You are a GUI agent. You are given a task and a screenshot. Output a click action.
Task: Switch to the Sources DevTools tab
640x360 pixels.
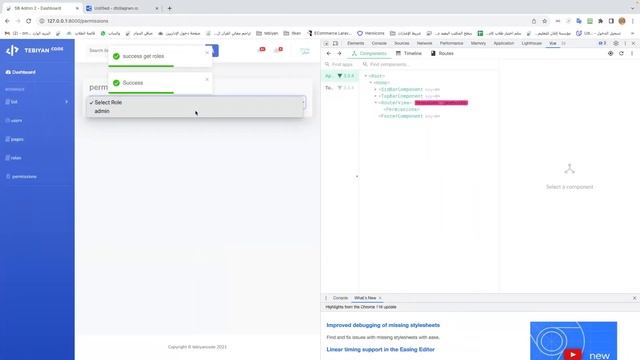[x=402, y=43]
